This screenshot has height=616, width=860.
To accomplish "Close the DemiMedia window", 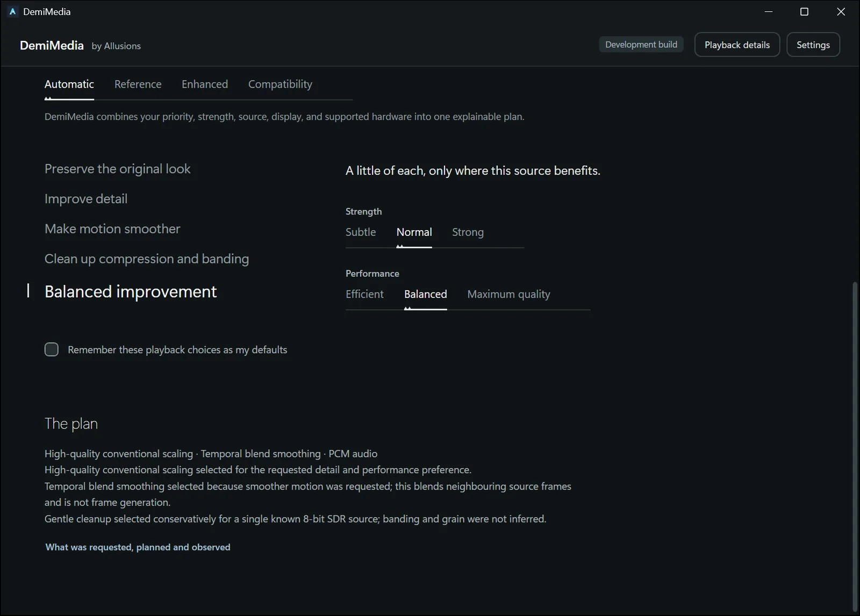I will click(x=841, y=11).
